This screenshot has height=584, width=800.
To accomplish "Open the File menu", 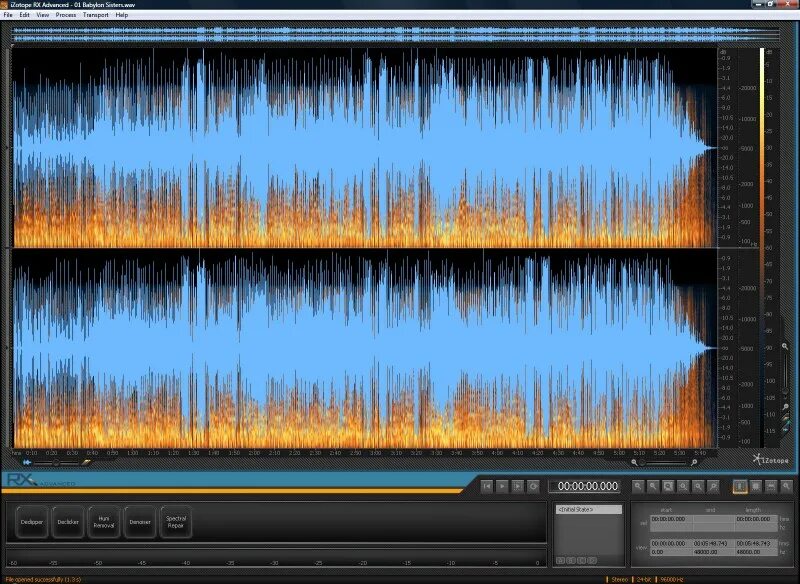I will point(8,15).
